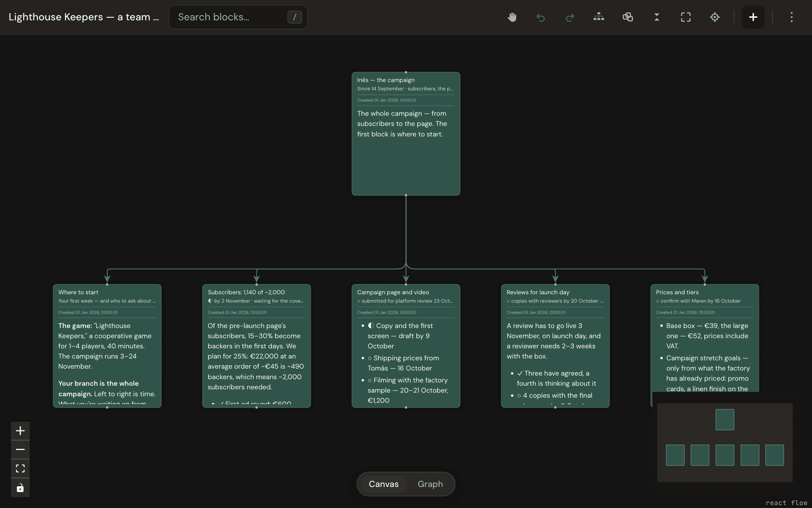Click top connector handle of Inês block
The width and height of the screenshot is (812, 508).
point(406,72)
